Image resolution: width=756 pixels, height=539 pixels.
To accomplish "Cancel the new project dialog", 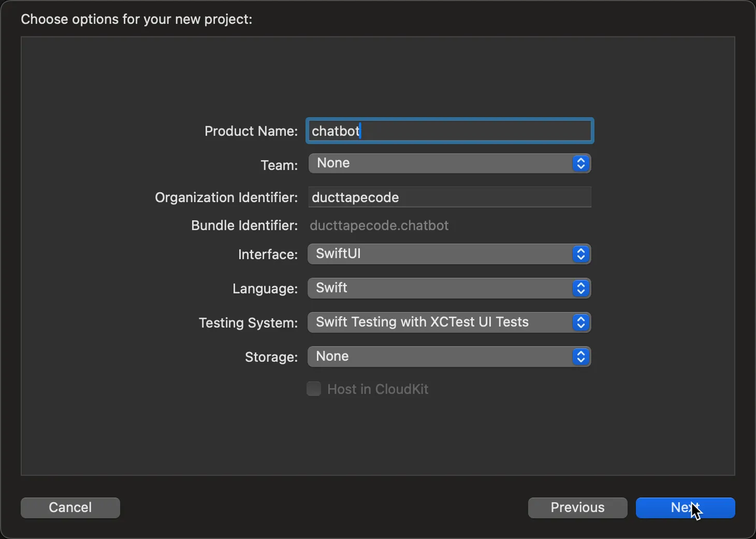I will click(x=70, y=507).
